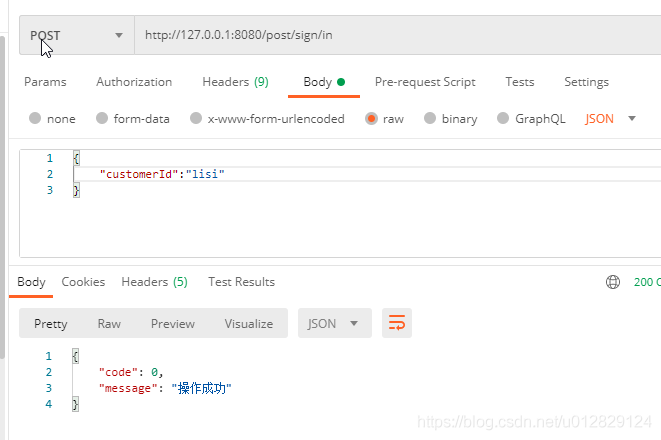Click the globe network icon
Viewport: 661px width, 440px height.
click(613, 282)
